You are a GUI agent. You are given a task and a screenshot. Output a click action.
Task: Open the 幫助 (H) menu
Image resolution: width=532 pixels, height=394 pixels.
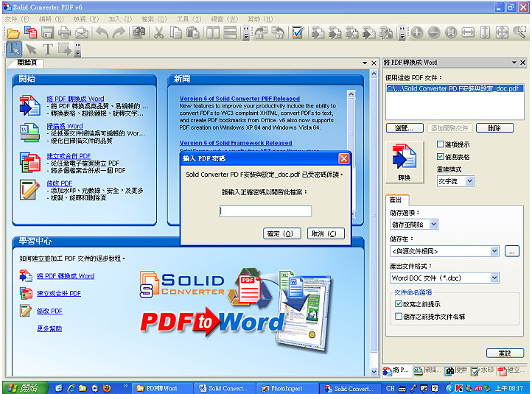coord(260,19)
